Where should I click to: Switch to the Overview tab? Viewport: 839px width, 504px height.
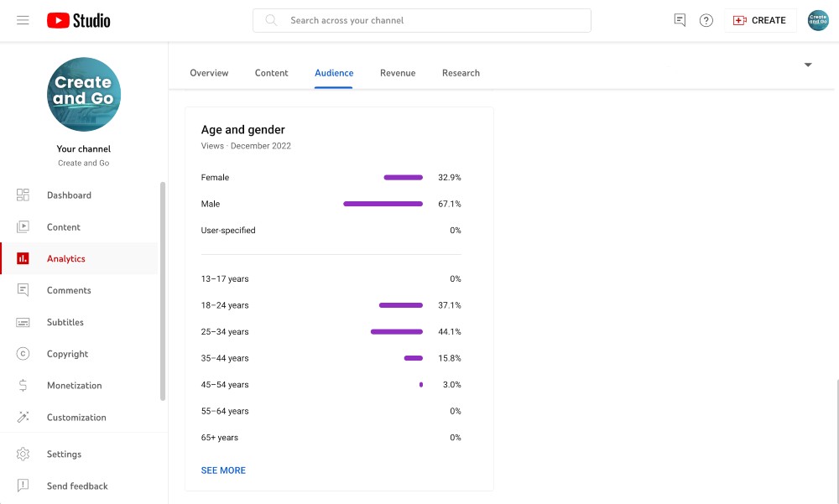click(209, 73)
